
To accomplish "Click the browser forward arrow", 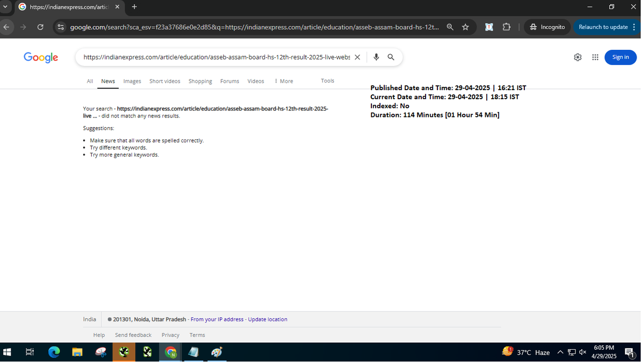I will click(x=23, y=27).
